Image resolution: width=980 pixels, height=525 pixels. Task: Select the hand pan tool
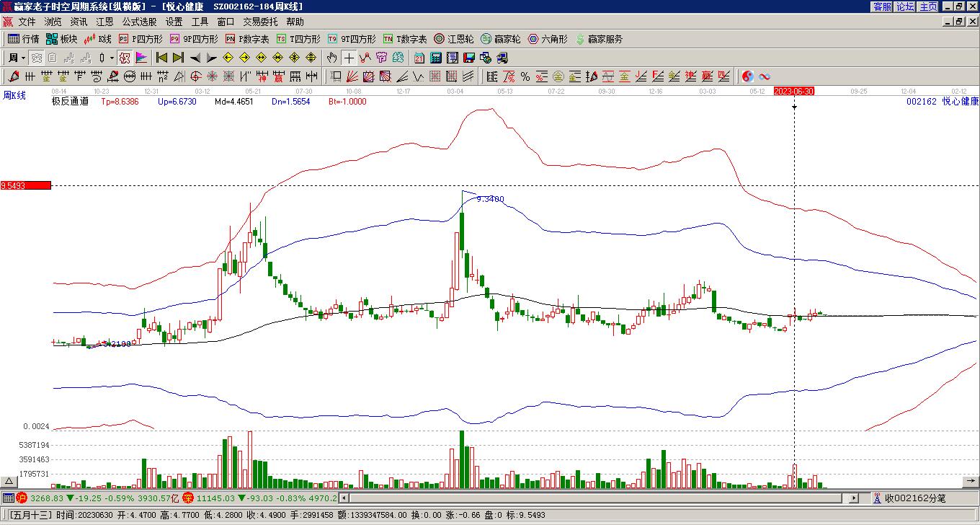click(331, 58)
